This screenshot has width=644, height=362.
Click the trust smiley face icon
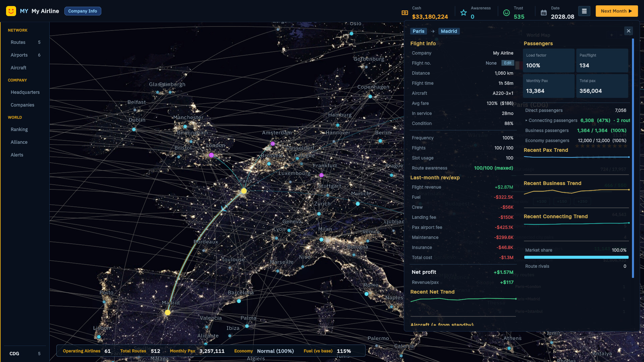point(506,13)
